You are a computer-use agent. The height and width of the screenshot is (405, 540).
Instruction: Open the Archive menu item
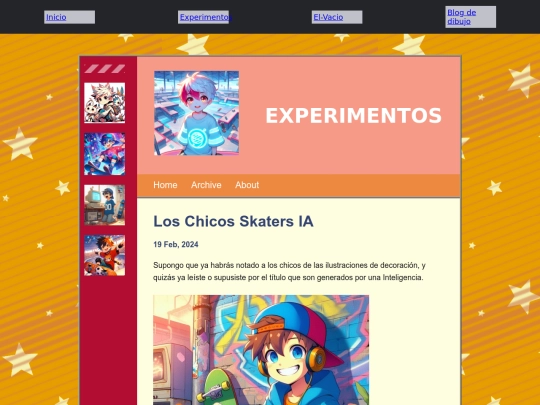tap(206, 185)
